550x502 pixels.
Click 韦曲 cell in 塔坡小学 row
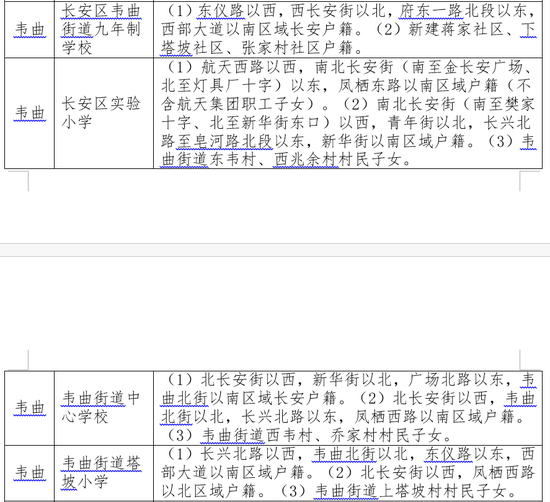click(29, 472)
